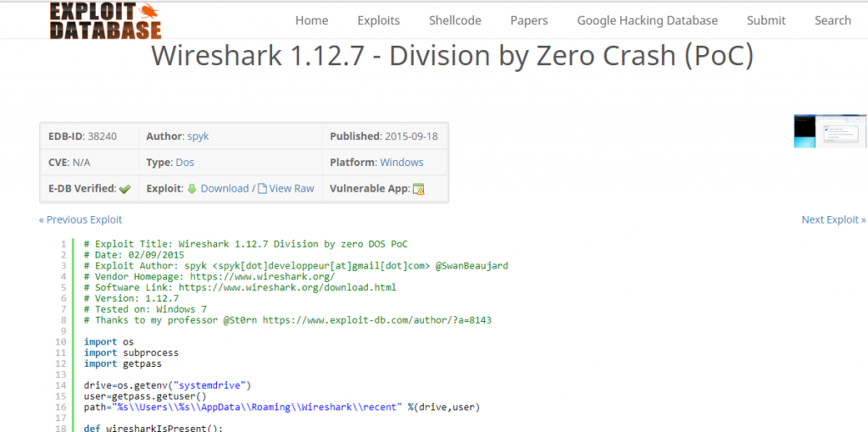Open the Shellcode section
Image resolution: width=868 pixels, height=432 pixels.
pyautogui.click(x=455, y=20)
